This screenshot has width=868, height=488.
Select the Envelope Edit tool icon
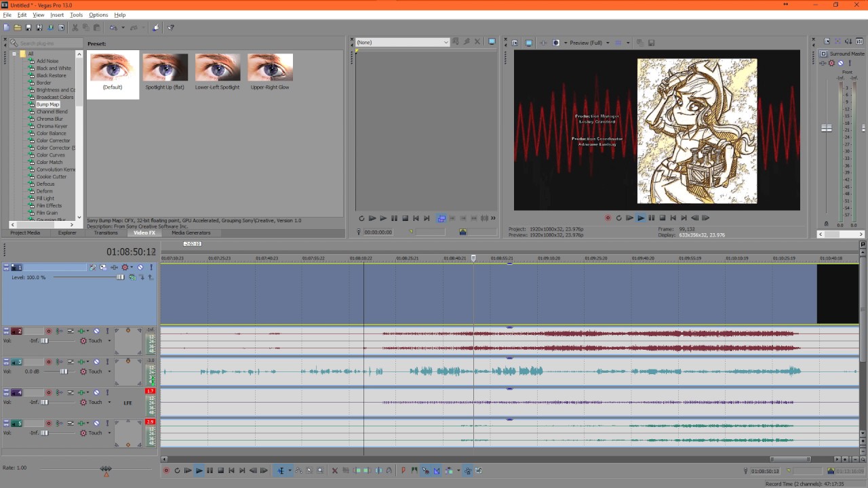(298, 470)
